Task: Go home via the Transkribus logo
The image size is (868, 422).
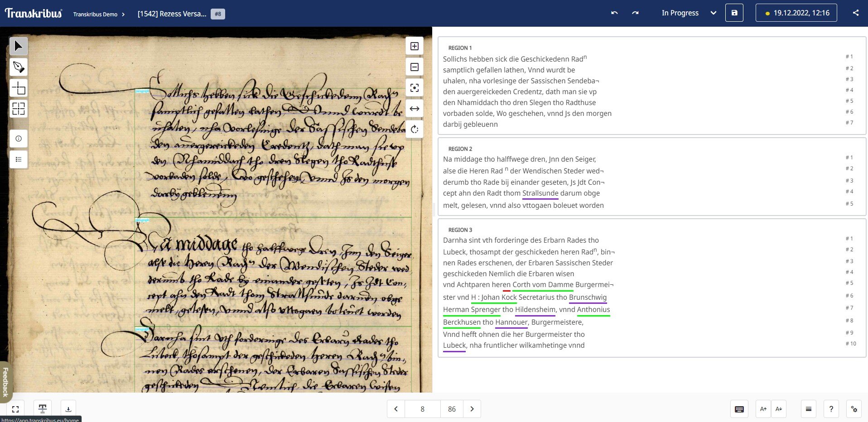Action: pyautogui.click(x=33, y=13)
